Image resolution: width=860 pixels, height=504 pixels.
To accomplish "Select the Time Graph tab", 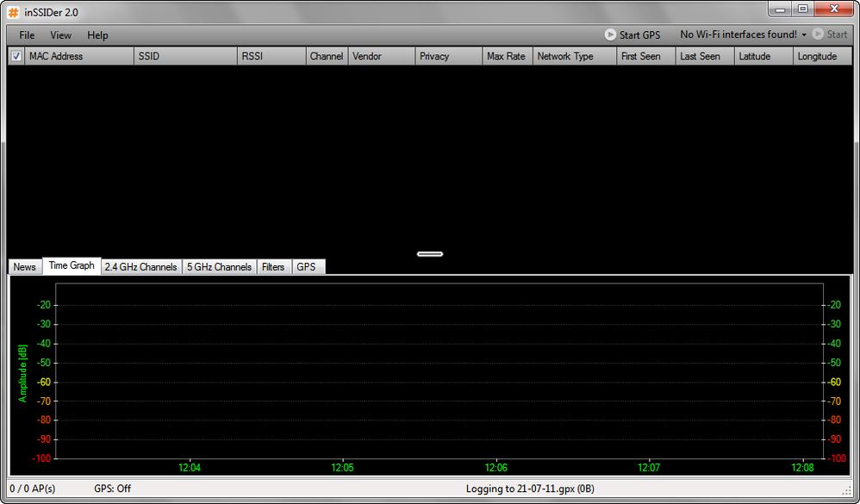I will [72, 265].
